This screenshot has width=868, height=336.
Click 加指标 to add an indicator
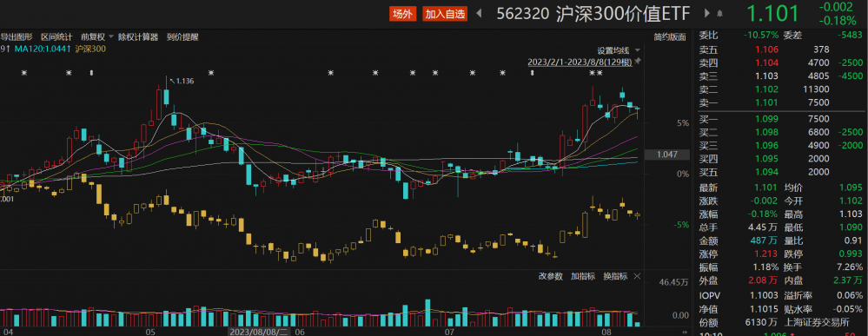pos(583,276)
